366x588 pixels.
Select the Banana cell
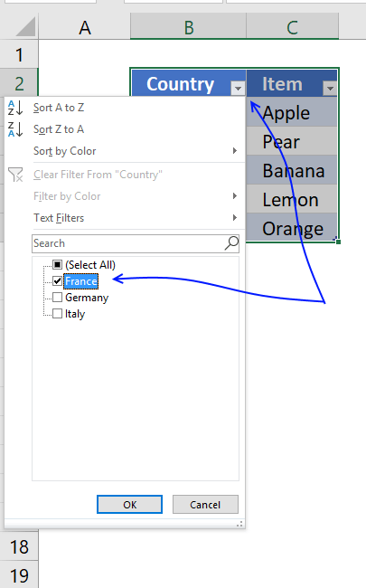click(292, 170)
